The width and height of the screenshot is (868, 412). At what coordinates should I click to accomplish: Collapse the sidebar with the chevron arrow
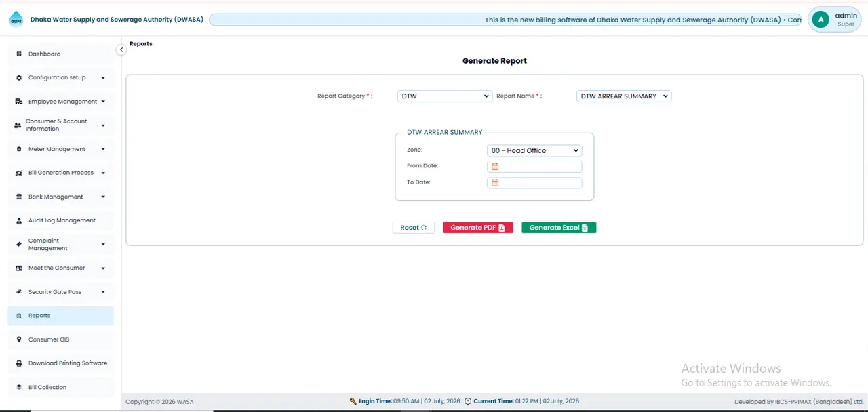tap(121, 49)
